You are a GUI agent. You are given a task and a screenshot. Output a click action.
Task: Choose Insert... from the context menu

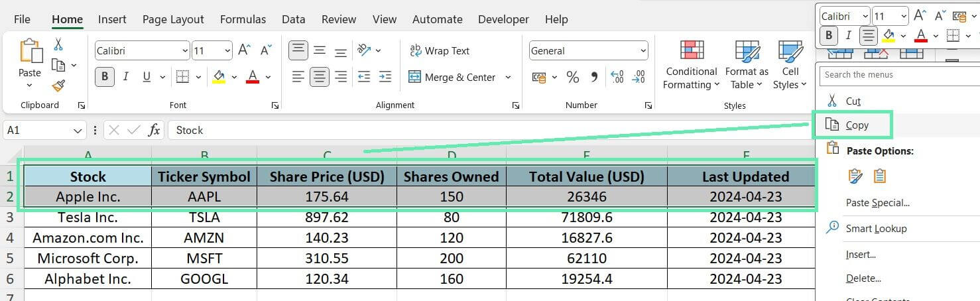click(x=861, y=255)
